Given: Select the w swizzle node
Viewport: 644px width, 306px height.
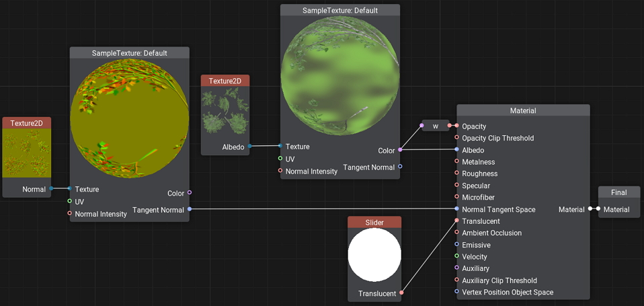Looking at the screenshot, I should [435, 126].
